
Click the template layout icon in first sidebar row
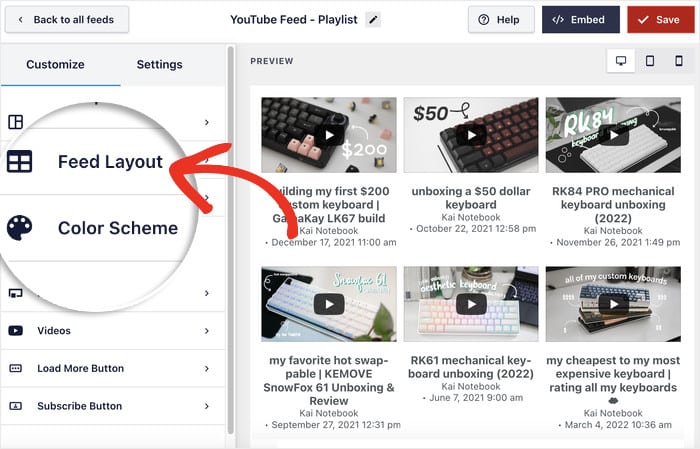[x=16, y=121]
